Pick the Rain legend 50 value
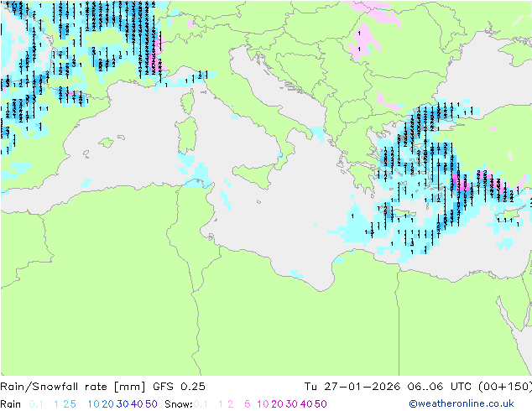 (x=151, y=404)
